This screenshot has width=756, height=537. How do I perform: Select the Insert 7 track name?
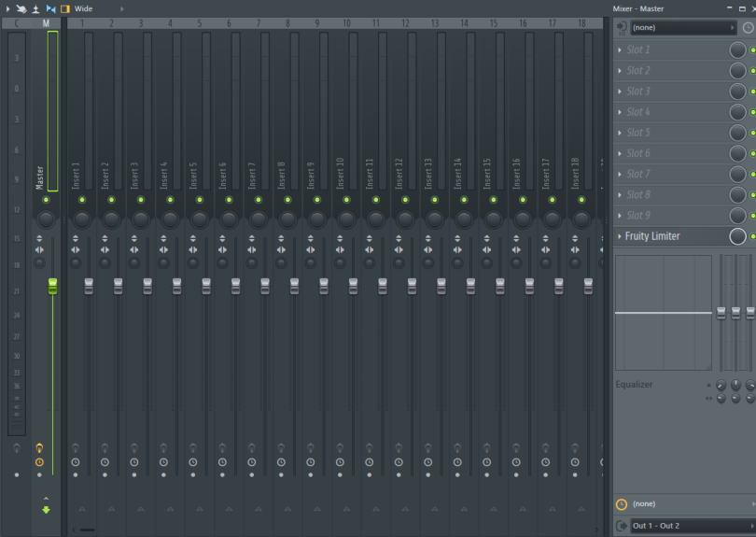[252, 176]
